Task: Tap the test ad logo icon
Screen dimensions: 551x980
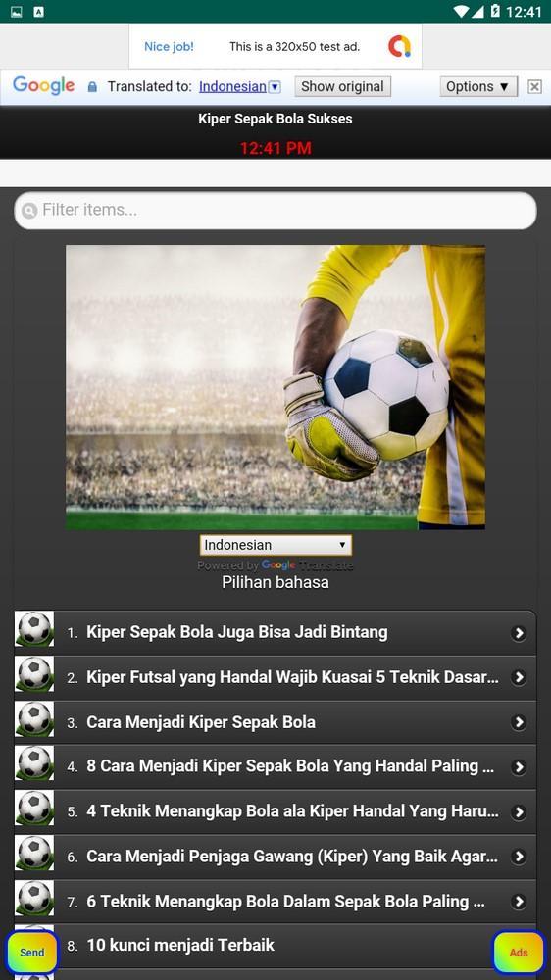Action: (399, 46)
